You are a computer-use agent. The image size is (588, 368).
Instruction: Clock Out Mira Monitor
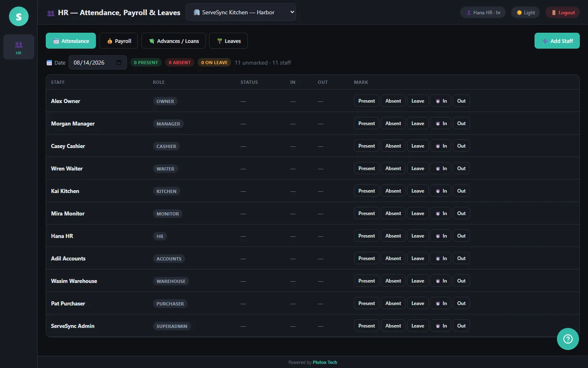click(461, 213)
